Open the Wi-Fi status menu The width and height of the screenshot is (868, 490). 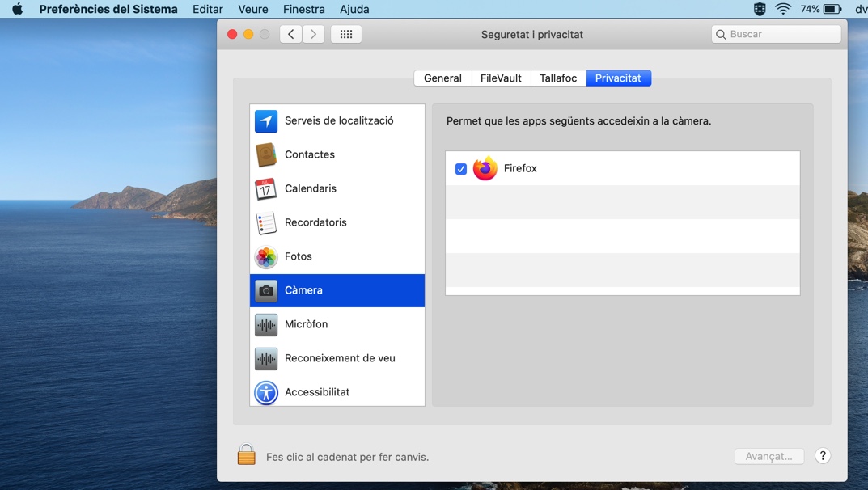783,10
